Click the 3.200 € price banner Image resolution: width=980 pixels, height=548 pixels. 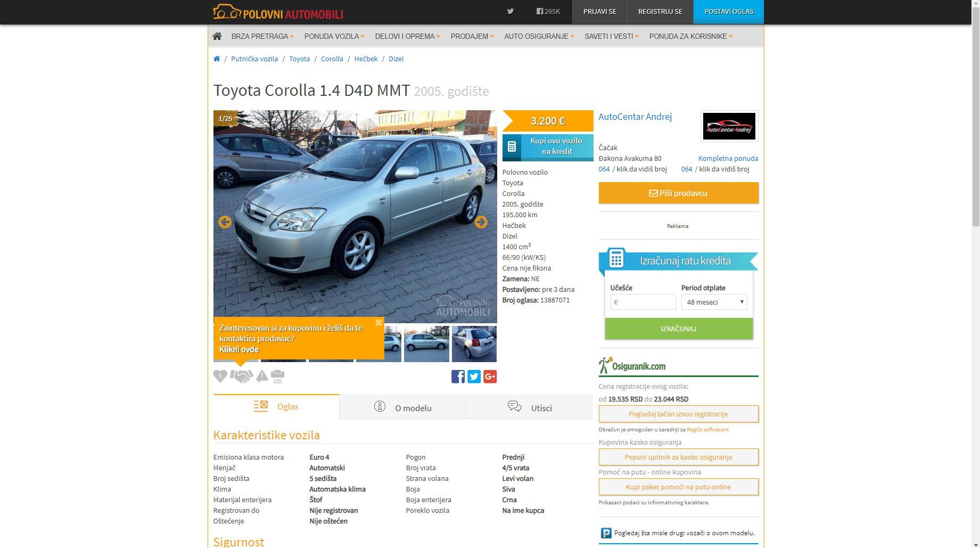pos(548,121)
